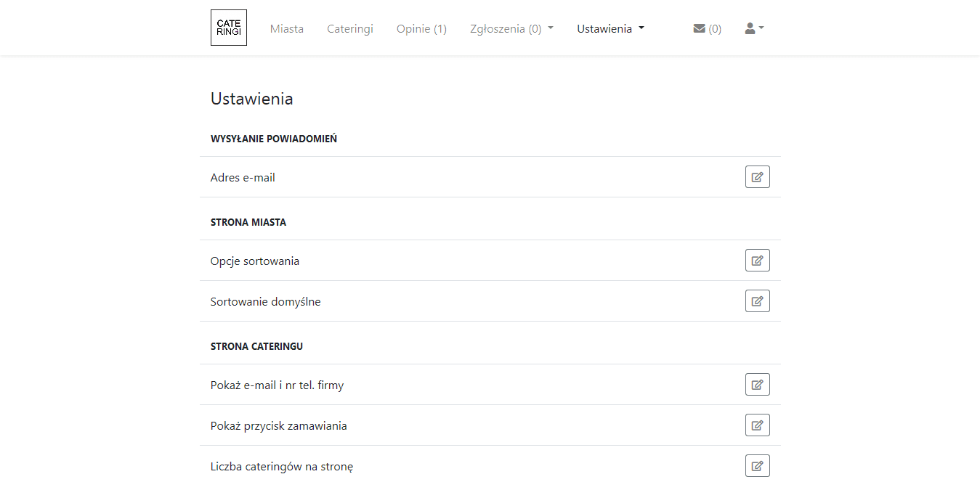Open the Ustawienia dropdown menu
The height and width of the screenshot is (482, 980).
tap(610, 29)
